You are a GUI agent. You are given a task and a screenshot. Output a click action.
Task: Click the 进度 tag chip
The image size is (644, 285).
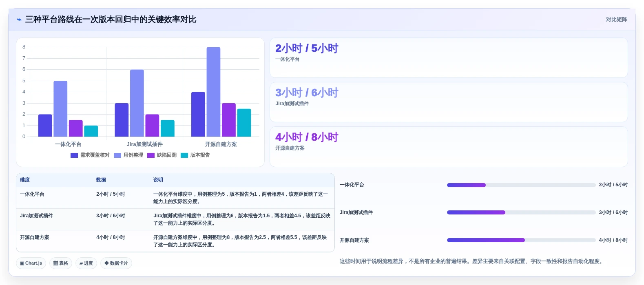pos(86,263)
